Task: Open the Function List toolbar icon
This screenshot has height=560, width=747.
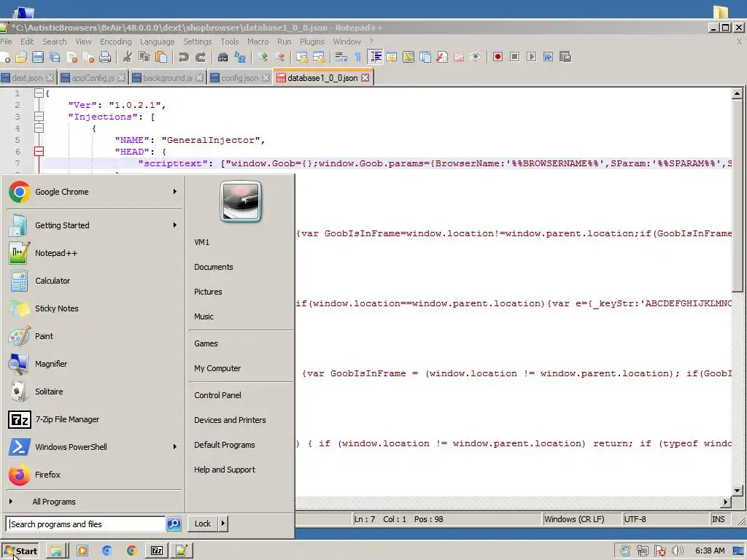Action: click(442, 57)
